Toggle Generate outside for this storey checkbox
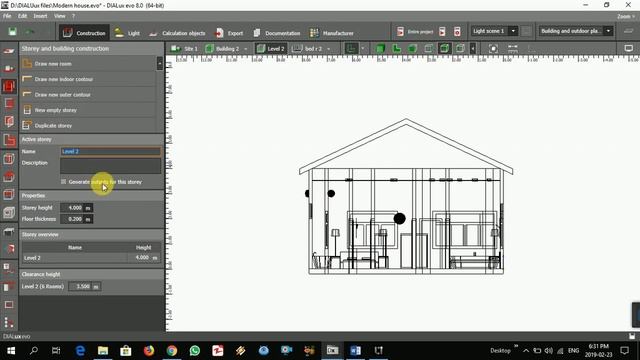 [63, 182]
